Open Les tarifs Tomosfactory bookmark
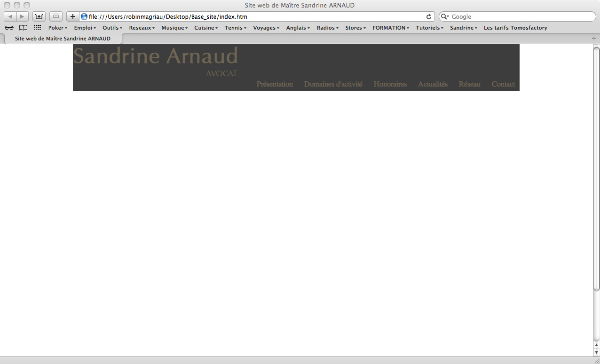 [x=515, y=28]
